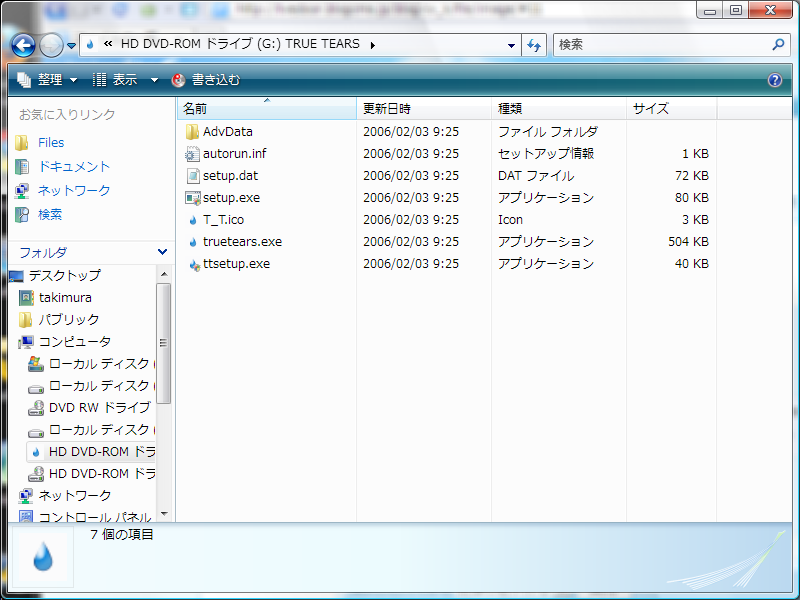800x600 pixels.
Task: Click the 504 KB size cell
Action: click(688, 242)
